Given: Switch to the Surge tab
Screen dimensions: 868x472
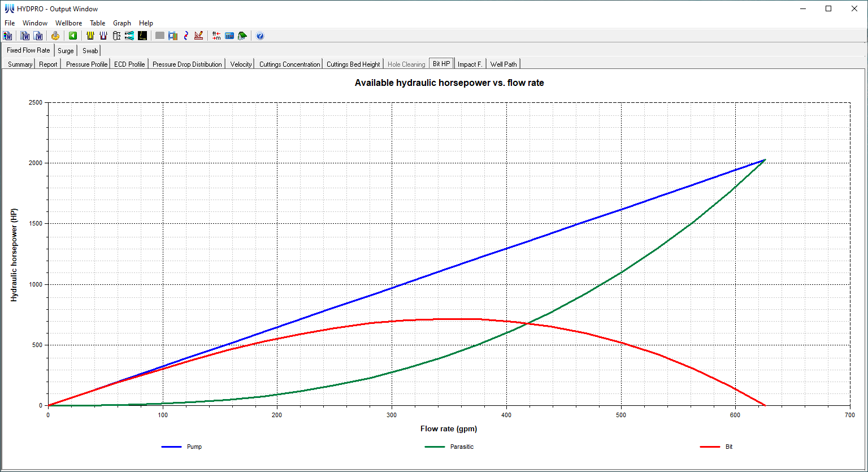Looking at the screenshot, I should [x=66, y=51].
